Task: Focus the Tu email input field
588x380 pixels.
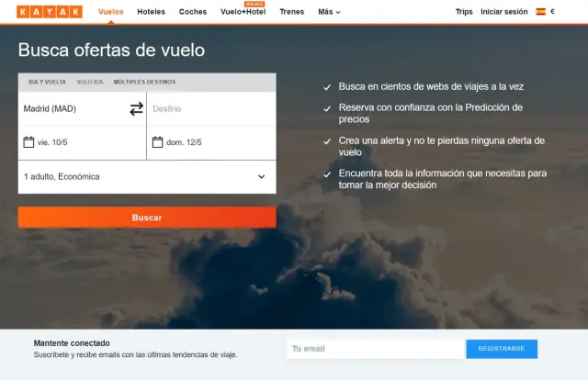Action: [375, 349]
